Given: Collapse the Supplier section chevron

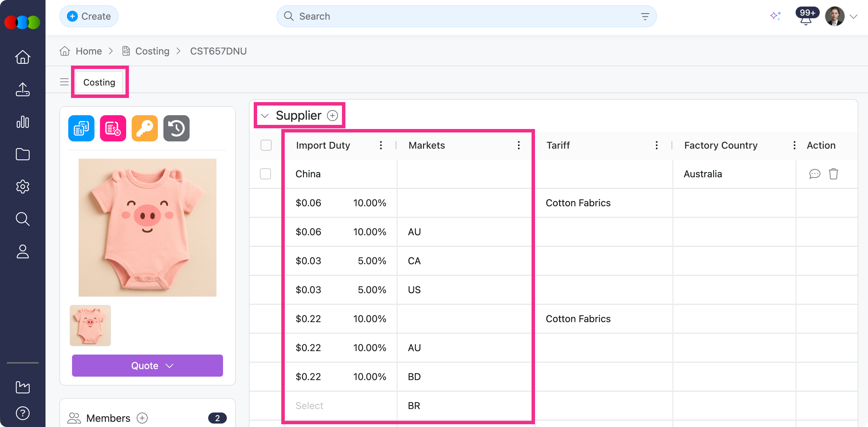Looking at the screenshot, I should click(x=265, y=116).
